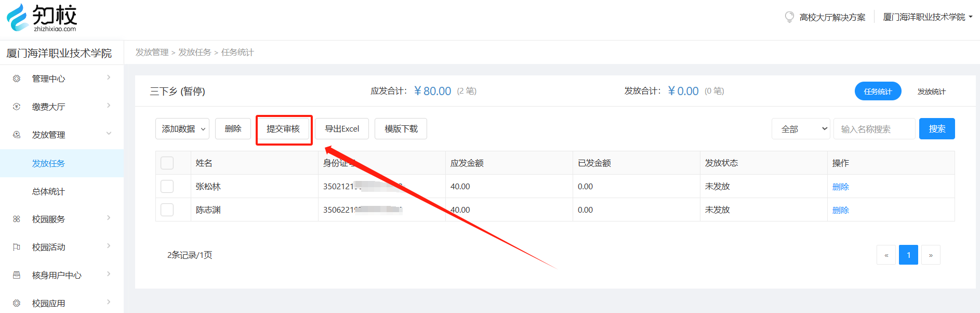The height and width of the screenshot is (313, 980).
Task: Click the 知校 logo icon
Action: [18, 18]
